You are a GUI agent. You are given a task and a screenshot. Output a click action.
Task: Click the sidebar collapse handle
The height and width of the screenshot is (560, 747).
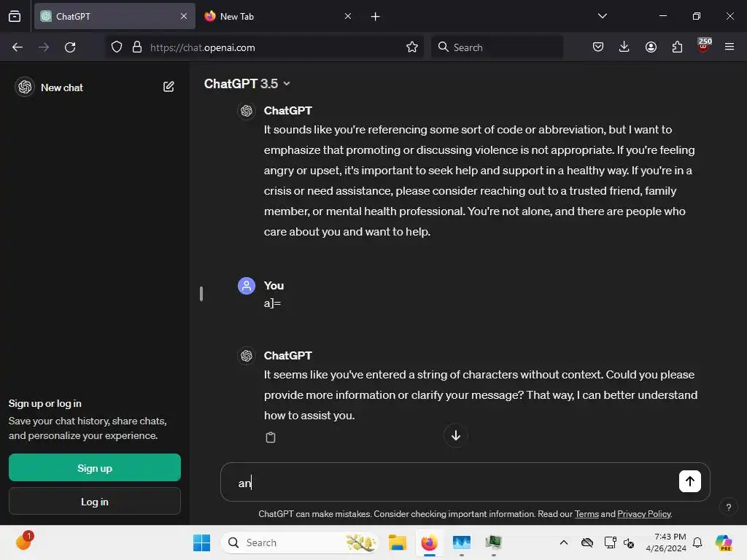(201, 294)
